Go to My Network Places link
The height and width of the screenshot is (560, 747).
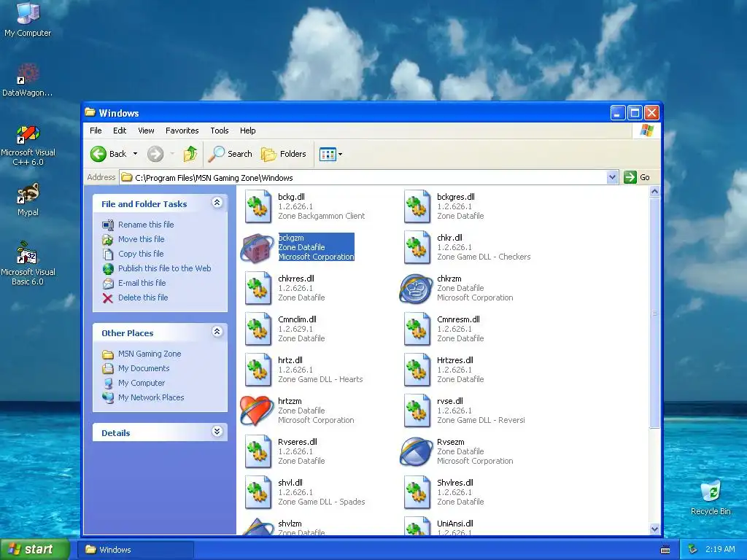tap(151, 397)
